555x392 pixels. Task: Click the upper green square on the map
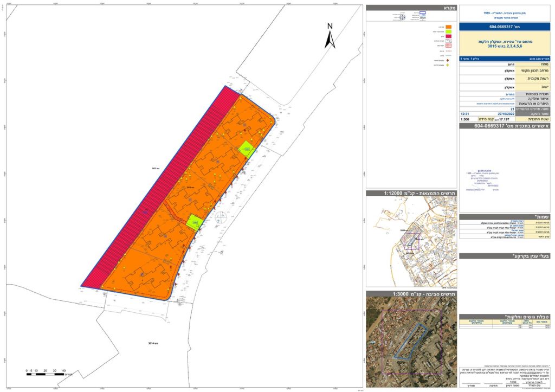[x=247, y=150]
